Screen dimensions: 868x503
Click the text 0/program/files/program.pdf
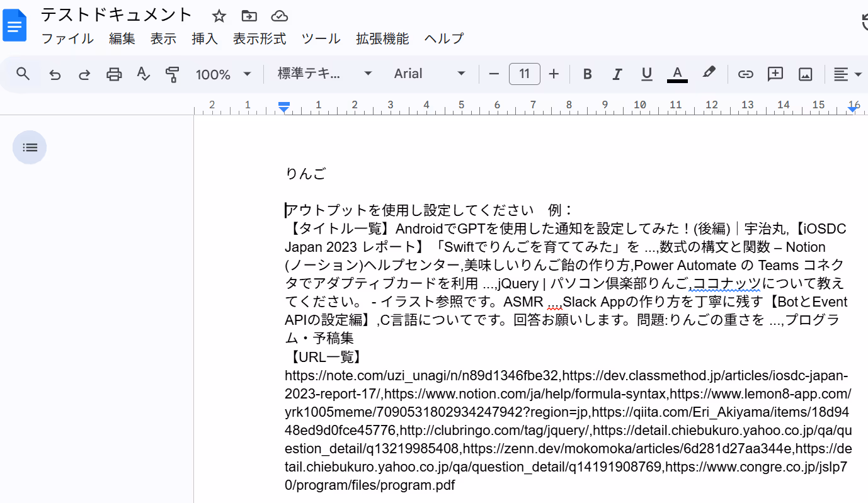click(x=370, y=485)
